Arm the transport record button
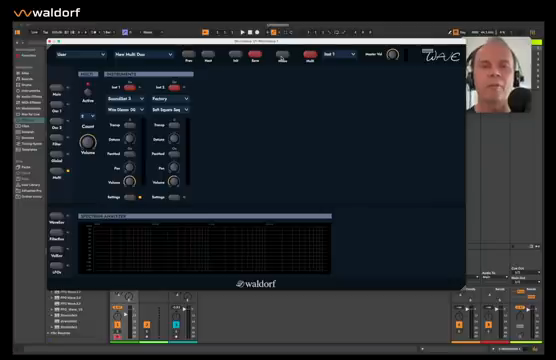556x360 pixels. [x=257, y=32]
